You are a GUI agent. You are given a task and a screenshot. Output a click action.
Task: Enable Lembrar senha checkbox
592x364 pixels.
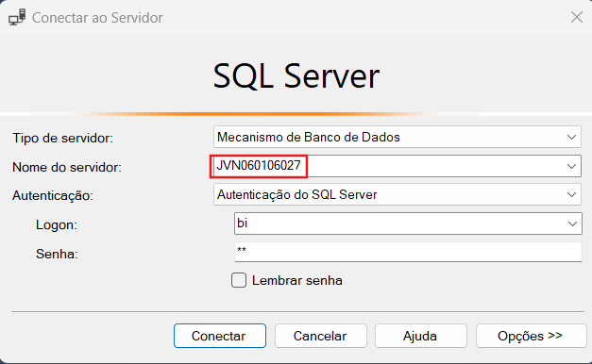tap(239, 280)
